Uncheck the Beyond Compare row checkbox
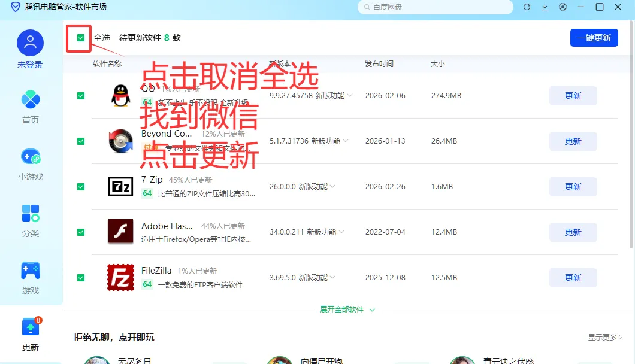The height and width of the screenshot is (364, 635). pos(81,141)
